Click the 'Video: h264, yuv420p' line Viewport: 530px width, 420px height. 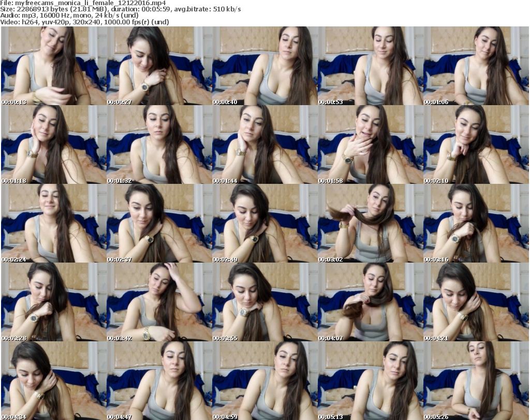[84, 22]
